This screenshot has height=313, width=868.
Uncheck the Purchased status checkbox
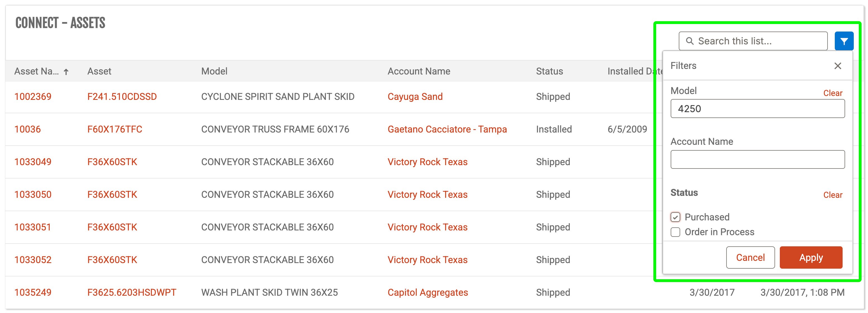(x=675, y=217)
